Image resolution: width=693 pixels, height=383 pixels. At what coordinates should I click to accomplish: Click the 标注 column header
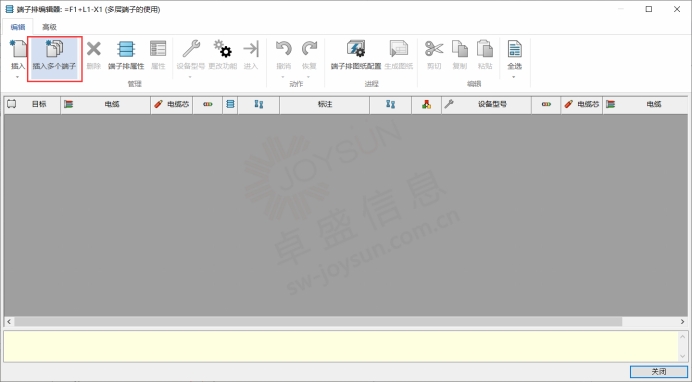click(324, 104)
